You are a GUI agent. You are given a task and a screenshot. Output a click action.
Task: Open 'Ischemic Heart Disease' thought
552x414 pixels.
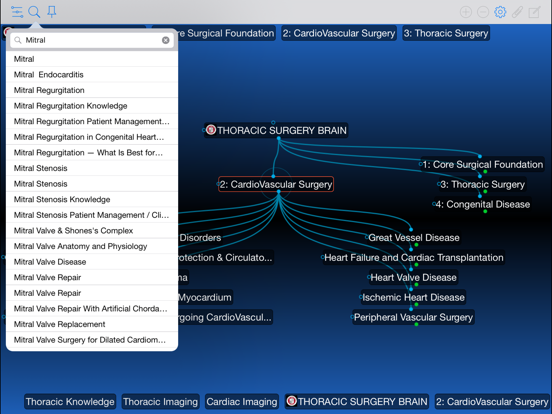[414, 297]
